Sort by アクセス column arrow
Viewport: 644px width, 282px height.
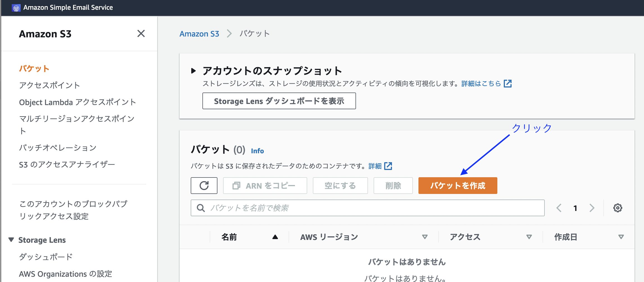pos(529,237)
